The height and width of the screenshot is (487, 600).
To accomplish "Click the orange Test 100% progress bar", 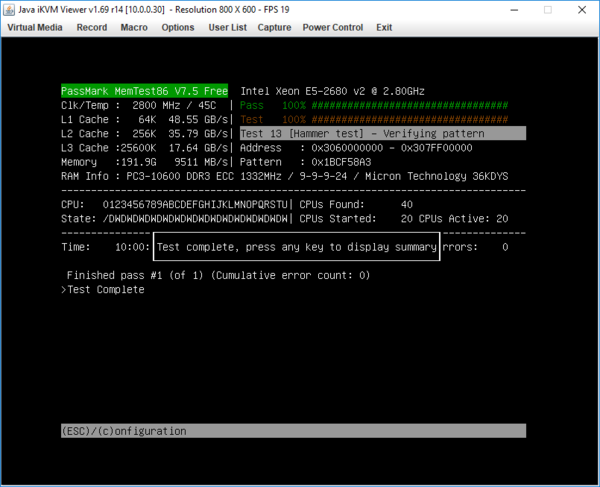I will click(x=410, y=119).
